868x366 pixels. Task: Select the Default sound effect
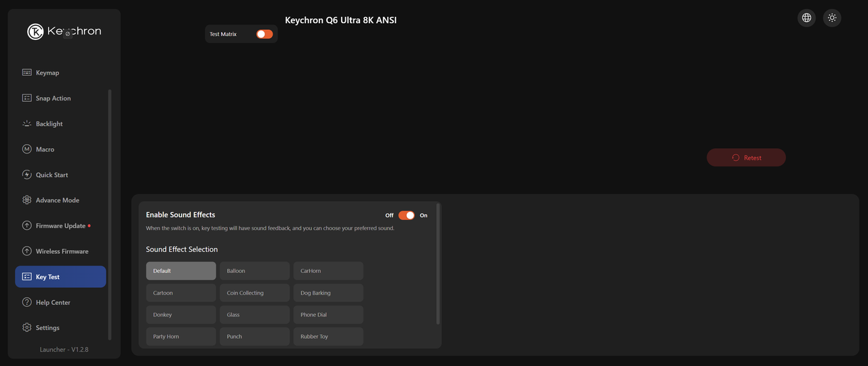(x=181, y=271)
